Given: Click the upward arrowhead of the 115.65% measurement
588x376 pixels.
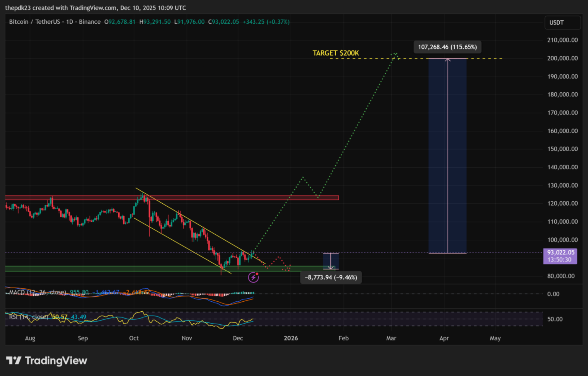Looking at the screenshot, I should point(448,60).
